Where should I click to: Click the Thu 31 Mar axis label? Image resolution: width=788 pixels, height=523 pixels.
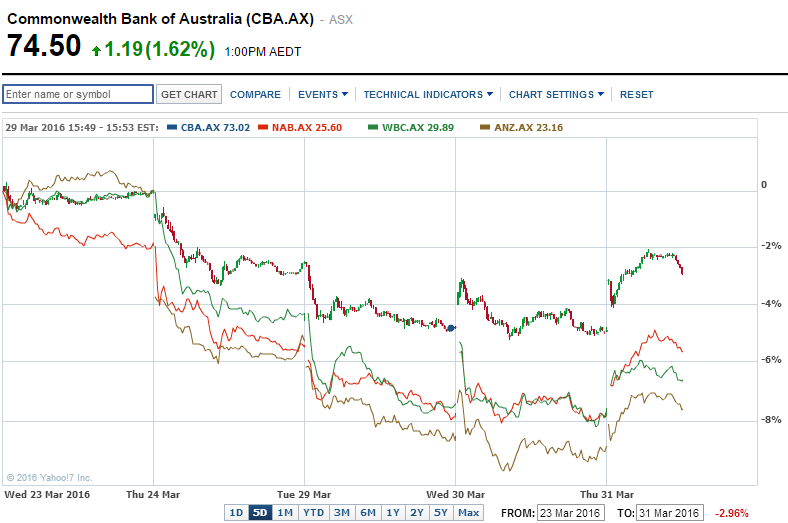607,494
